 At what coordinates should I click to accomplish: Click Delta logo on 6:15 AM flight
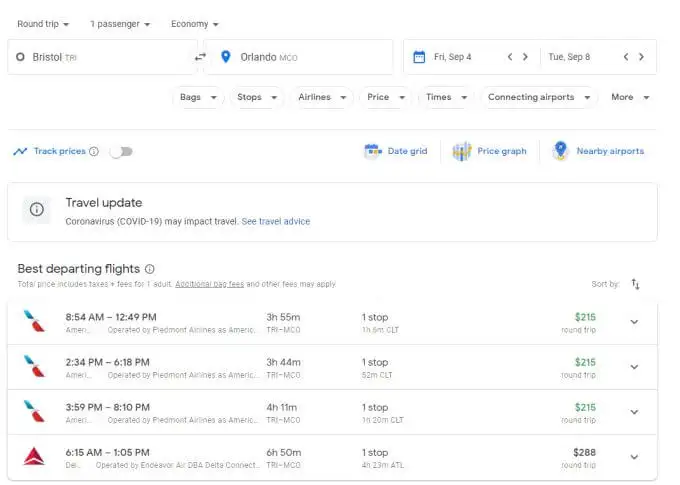34,456
